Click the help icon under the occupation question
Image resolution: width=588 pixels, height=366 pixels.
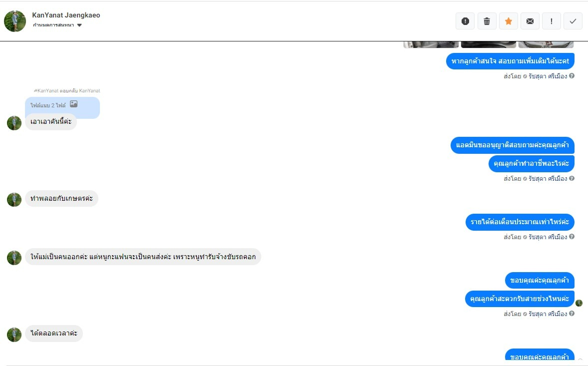click(x=572, y=178)
